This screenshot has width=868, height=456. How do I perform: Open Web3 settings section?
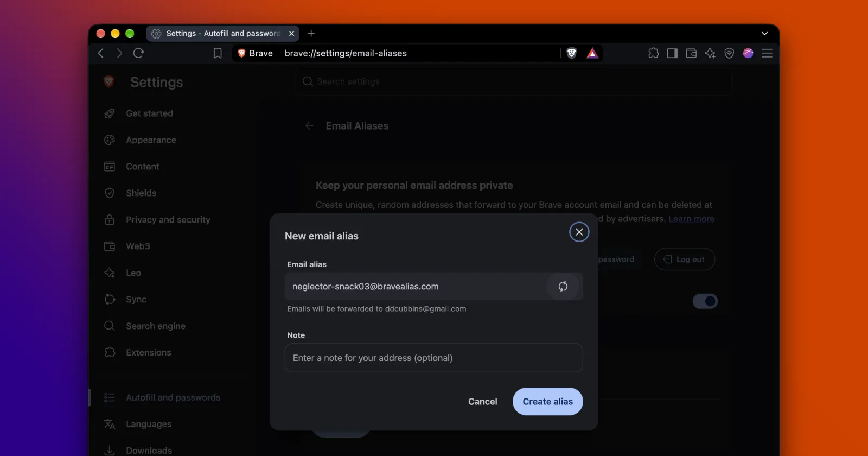(x=138, y=246)
